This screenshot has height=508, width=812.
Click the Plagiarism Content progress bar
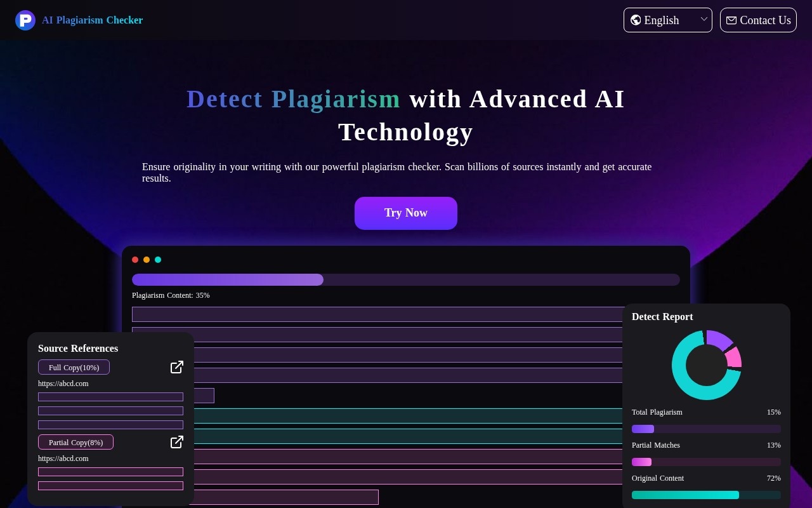click(406, 280)
